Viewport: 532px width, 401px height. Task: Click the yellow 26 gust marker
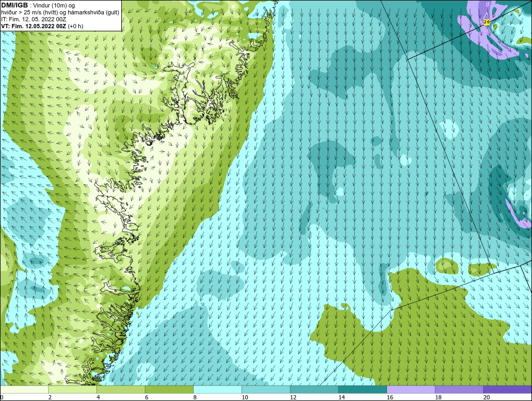coord(487,22)
